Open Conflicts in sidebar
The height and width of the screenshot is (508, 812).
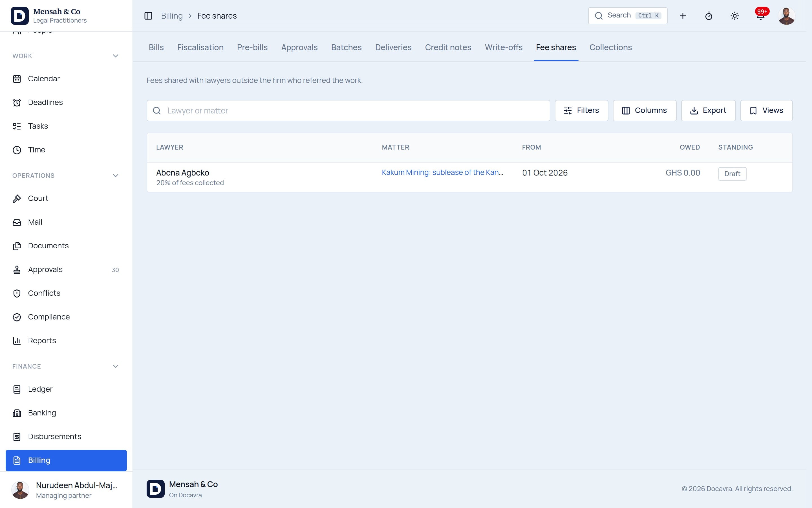point(66,293)
